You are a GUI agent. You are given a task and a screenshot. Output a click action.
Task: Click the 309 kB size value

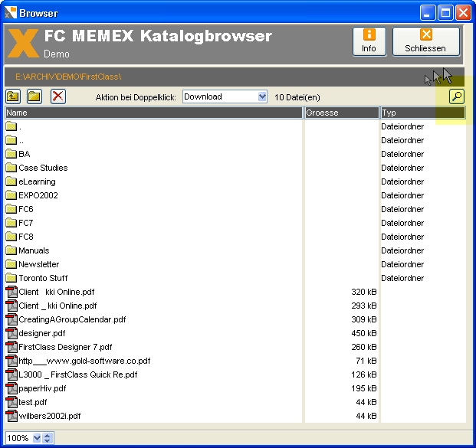point(363,319)
